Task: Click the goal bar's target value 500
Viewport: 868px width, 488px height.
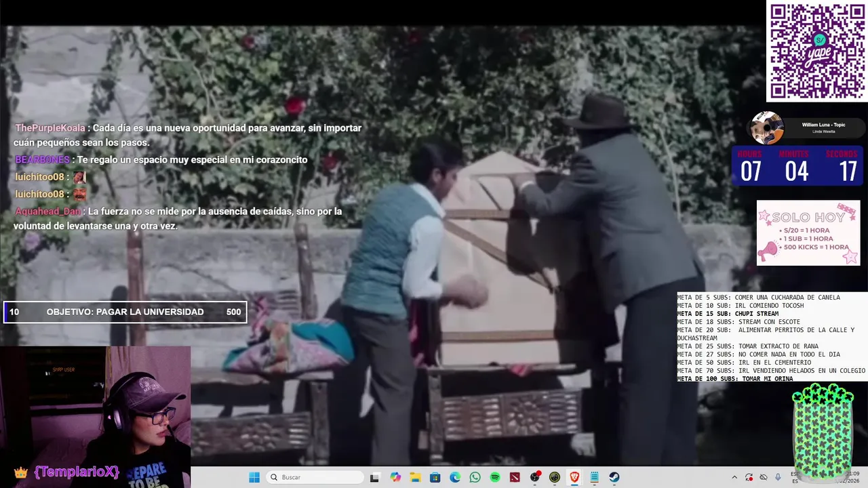Action: [x=233, y=312]
